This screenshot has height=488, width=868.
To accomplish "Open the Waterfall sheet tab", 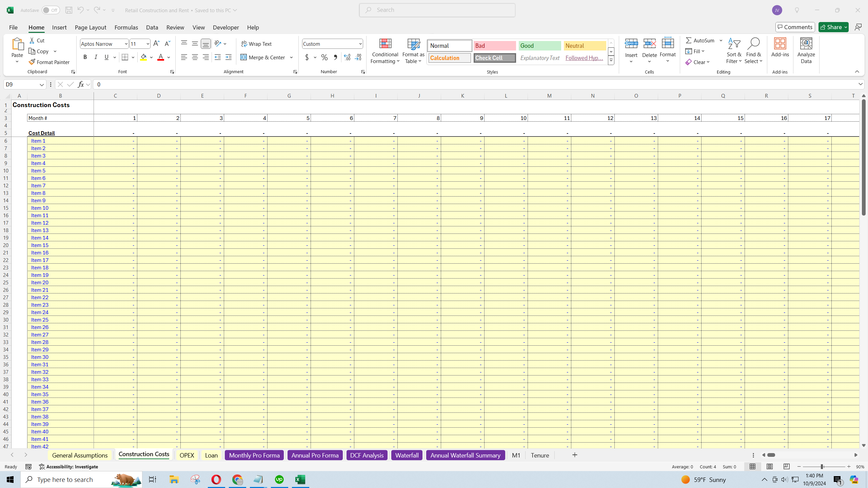I will pos(407,455).
